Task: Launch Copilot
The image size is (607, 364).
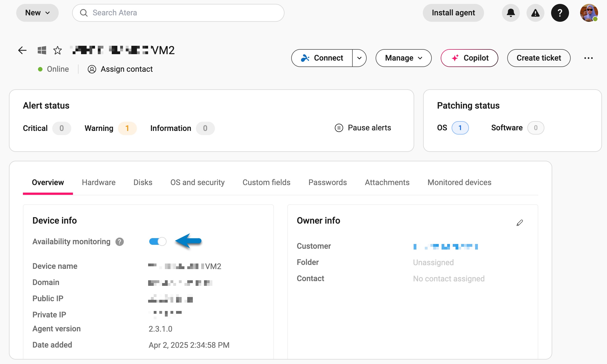Action: pos(470,58)
